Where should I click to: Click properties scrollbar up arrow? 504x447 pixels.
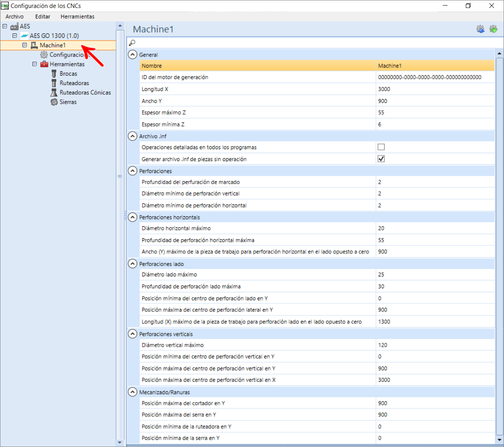coord(500,53)
